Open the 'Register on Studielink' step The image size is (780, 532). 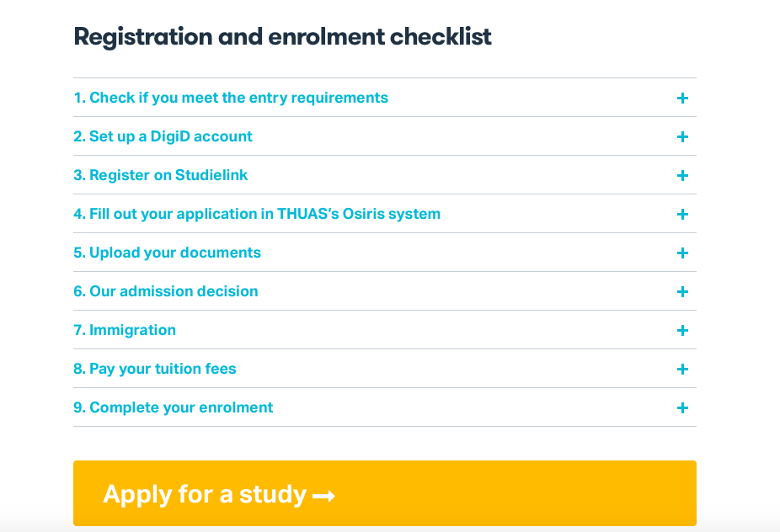(385, 175)
